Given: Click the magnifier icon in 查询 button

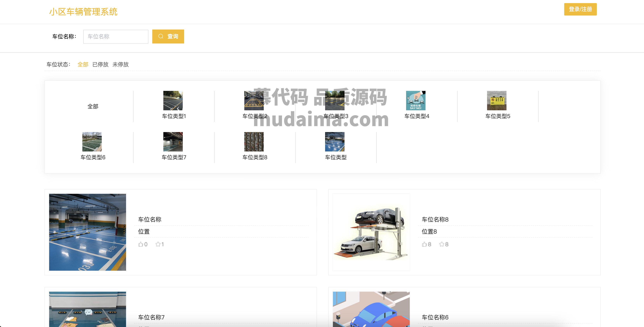Looking at the screenshot, I should (x=161, y=37).
